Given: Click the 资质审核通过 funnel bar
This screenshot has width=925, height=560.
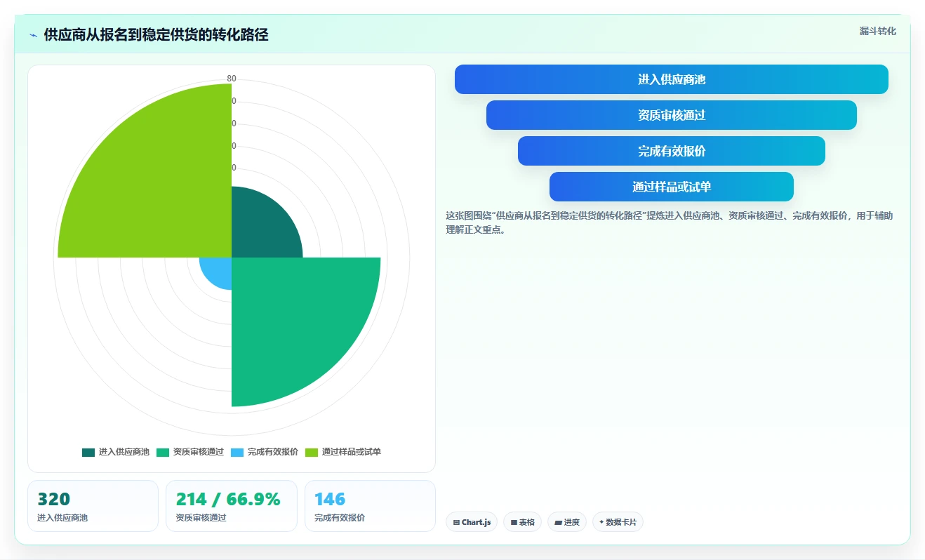Looking at the screenshot, I should pyautogui.click(x=672, y=115).
